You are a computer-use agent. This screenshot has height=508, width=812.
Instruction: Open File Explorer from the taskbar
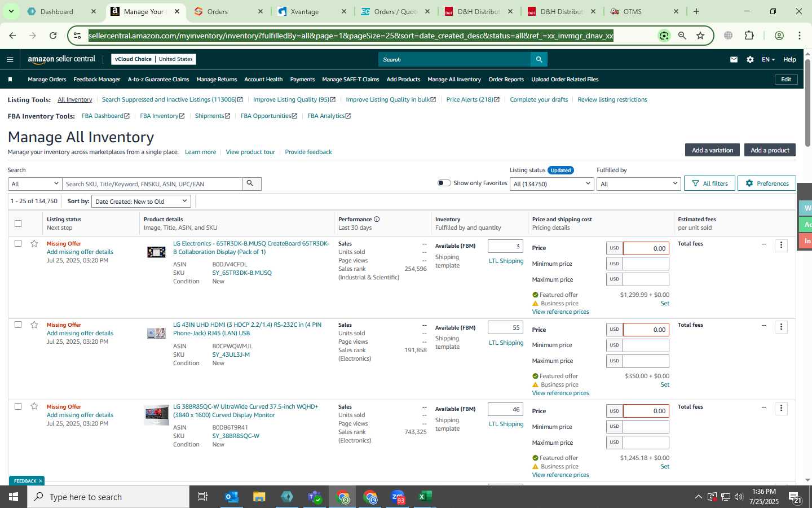259,497
